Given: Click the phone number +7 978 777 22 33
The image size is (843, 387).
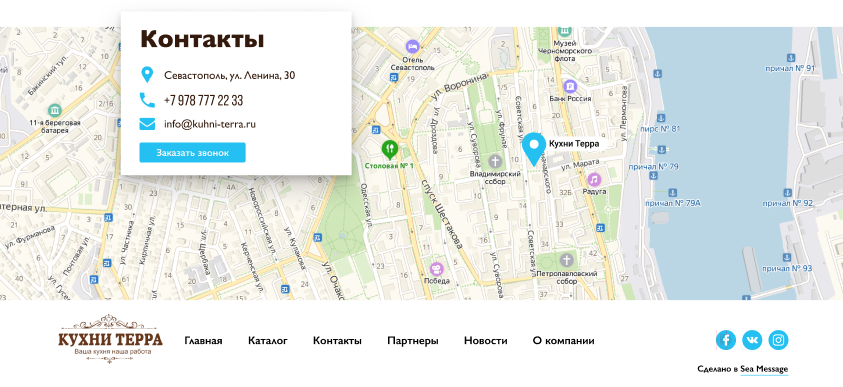Looking at the screenshot, I should [x=203, y=101].
